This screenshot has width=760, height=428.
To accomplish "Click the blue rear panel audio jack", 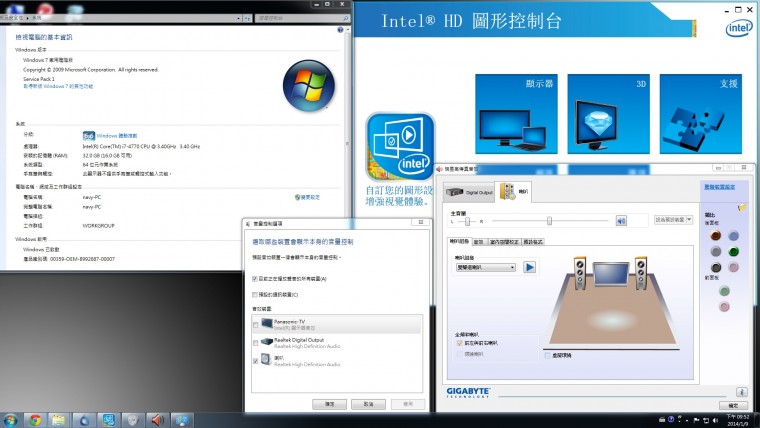I will (x=734, y=236).
